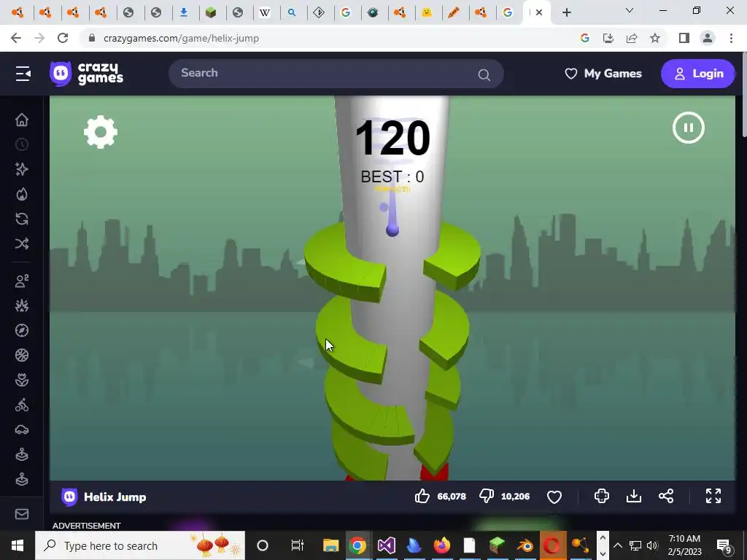Click the download icon under the game

[x=634, y=496]
